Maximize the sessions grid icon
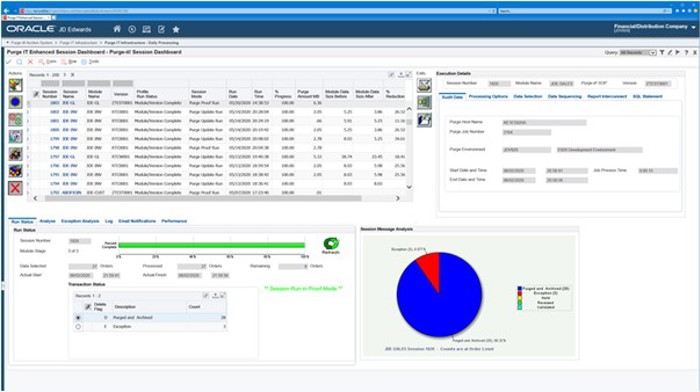Screen dimensions: 700x392 [x=408, y=75]
